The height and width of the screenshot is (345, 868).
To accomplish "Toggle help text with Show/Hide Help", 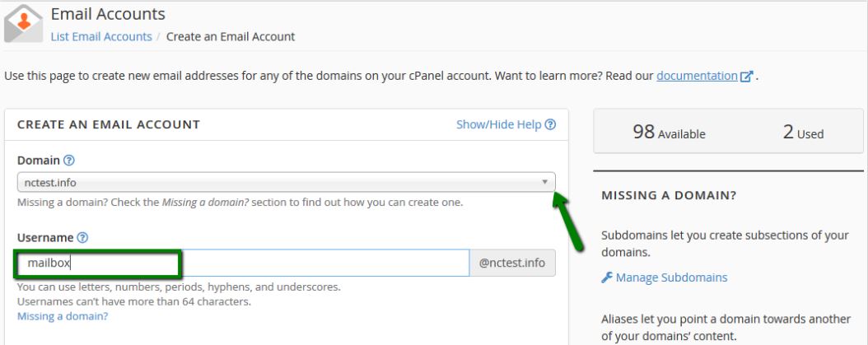I will [498, 125].
